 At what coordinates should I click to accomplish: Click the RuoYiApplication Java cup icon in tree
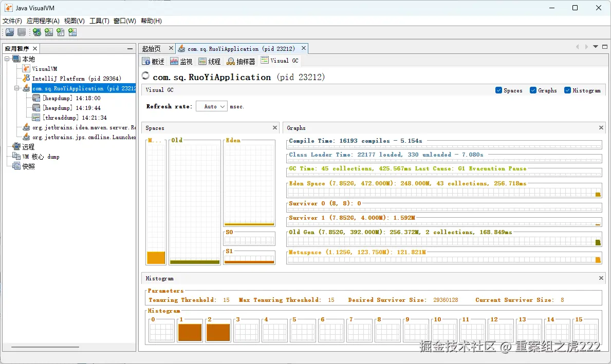click(x=26, y=88)
